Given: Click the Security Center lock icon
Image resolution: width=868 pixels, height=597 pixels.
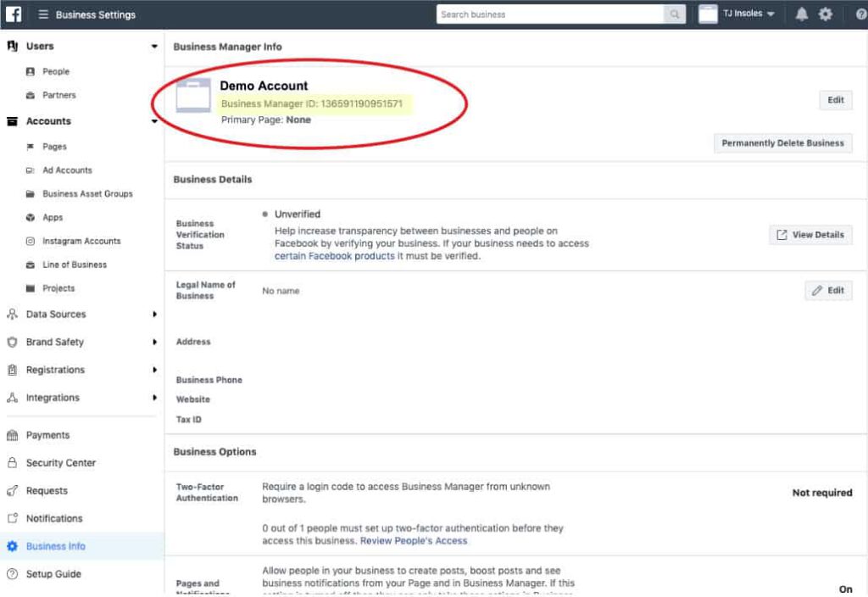Looking at the screenshot, I should pyautogui.click(x=12, y=463).
